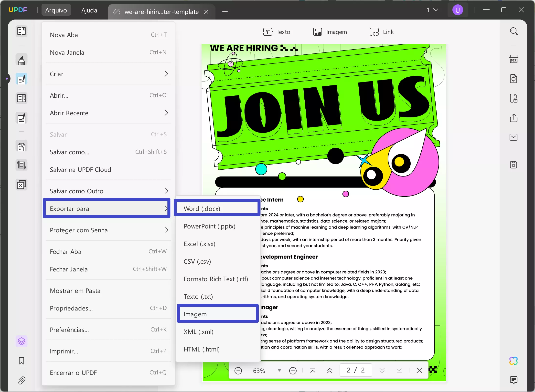Open the share document icon
Image resolution: width=535 pixels, height=392 pixels.
pos(514,118)
